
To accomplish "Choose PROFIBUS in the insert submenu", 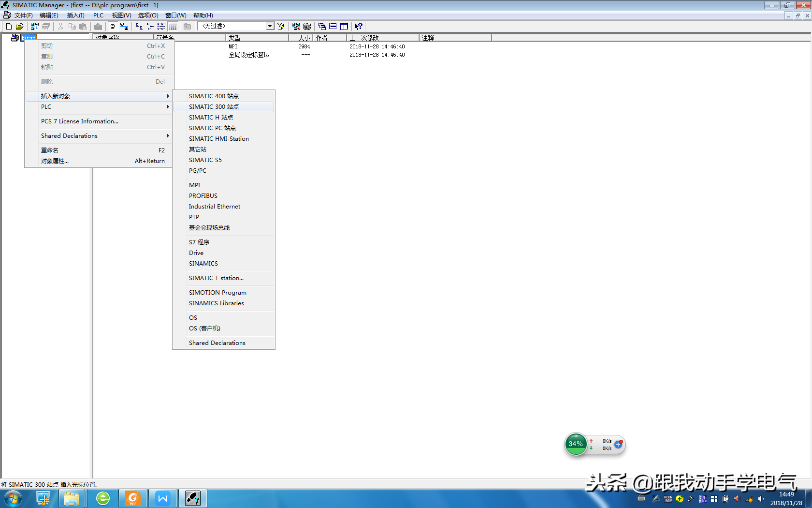I will pyautogui.click(x=203, y=196).
